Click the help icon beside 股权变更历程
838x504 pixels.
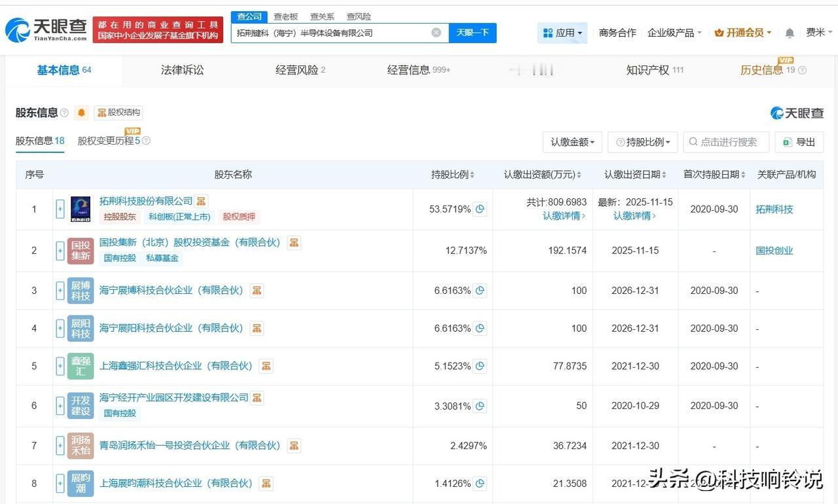coord(146,141)
